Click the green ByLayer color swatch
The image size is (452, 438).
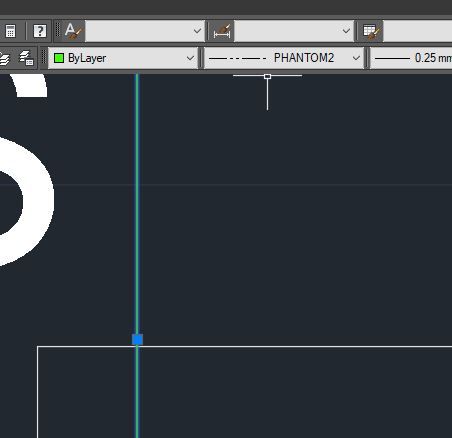tap(59, 58)
